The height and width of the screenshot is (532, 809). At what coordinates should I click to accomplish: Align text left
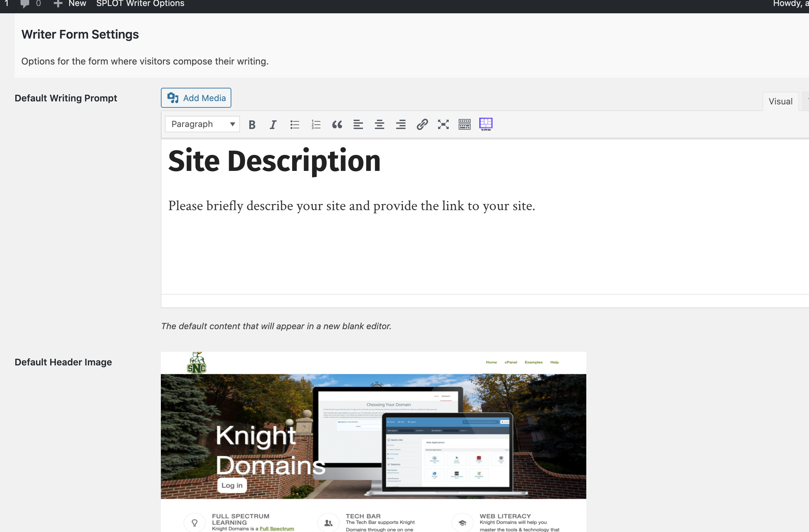tap(358, 124)
